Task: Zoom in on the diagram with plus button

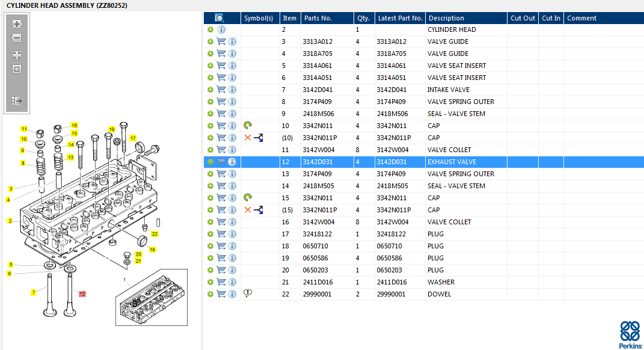Action: tap(17, 24)
